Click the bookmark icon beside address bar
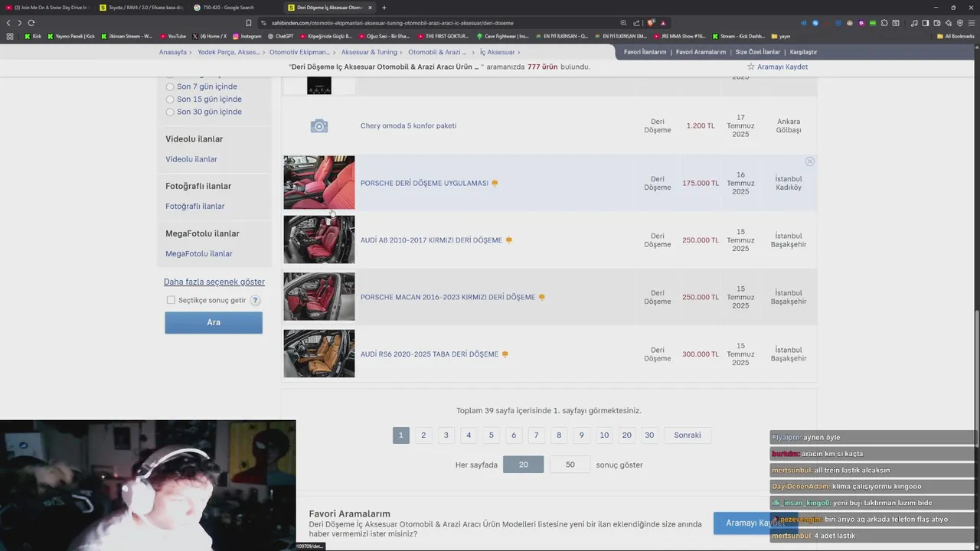This screenshot has height=551, width=980. tap(248, 23)
